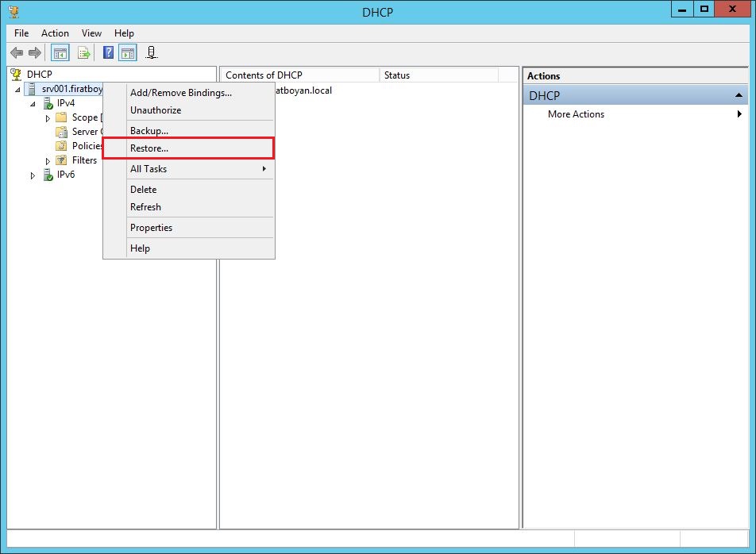Click the Policies folder icon
The width and height of the screenshot is (756, 554).
click(x=61, y=145)
